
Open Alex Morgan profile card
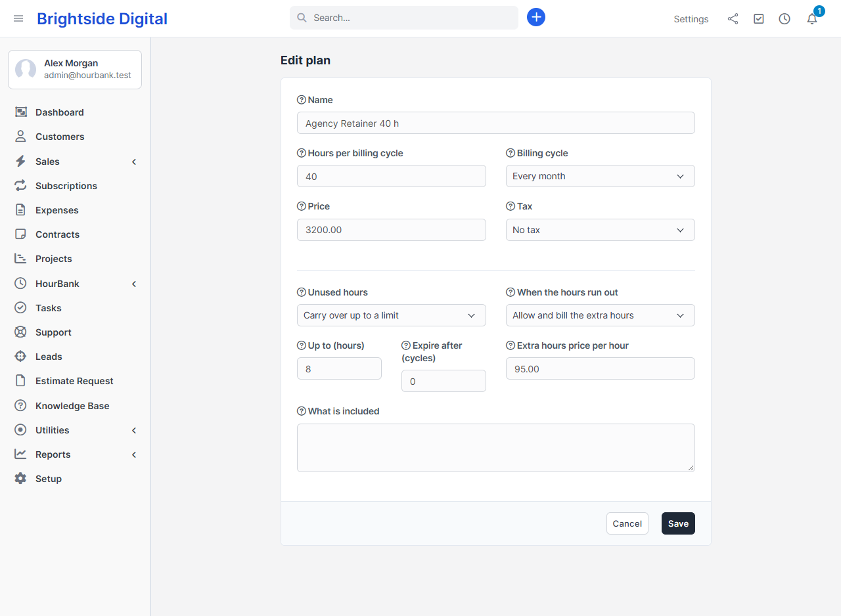pos(75,70)
